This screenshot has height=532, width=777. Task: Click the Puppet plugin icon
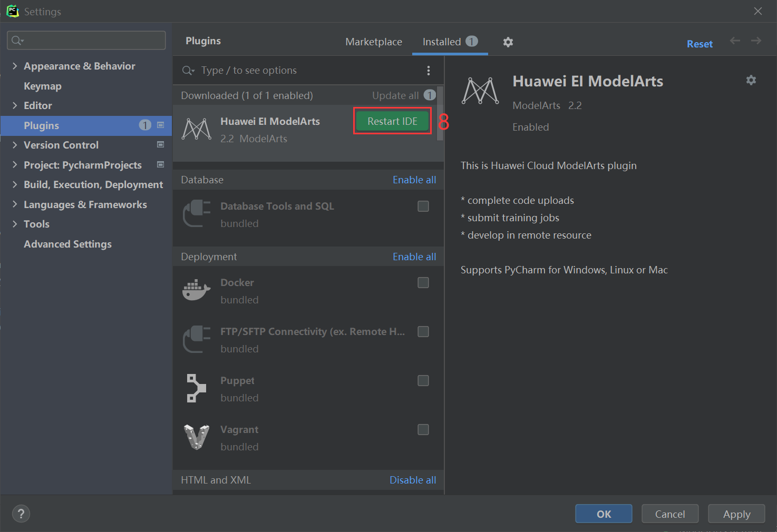[197, 388]
